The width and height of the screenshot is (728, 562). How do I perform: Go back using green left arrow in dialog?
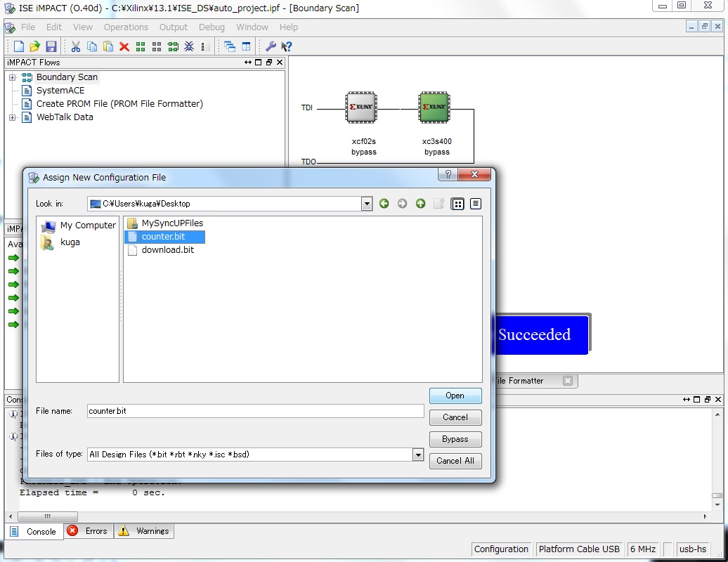(x=384, y=203)
